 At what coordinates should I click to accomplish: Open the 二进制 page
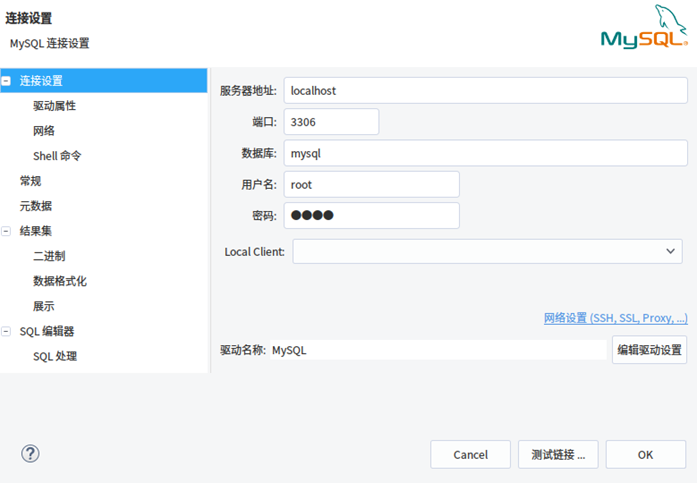coord(49,256)
